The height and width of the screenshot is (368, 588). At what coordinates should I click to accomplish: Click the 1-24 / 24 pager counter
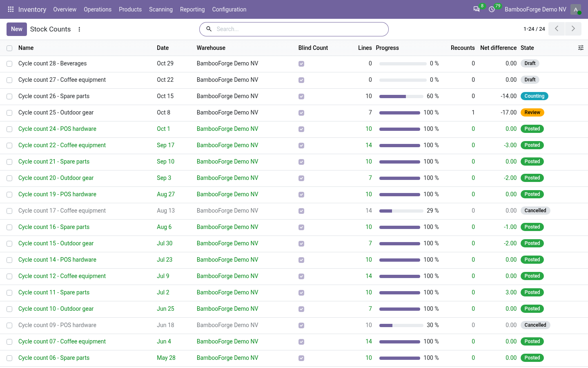pyautogui.click(x=534, y=29)
